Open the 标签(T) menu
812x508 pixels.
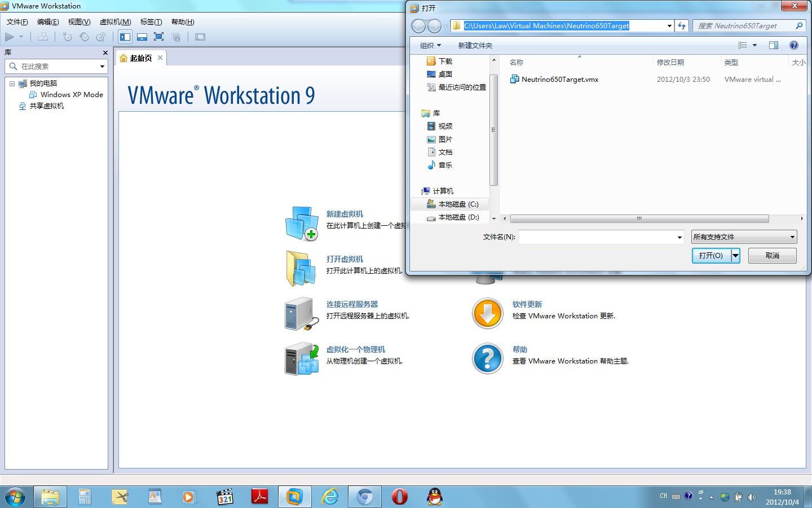[x=151, y=22]
